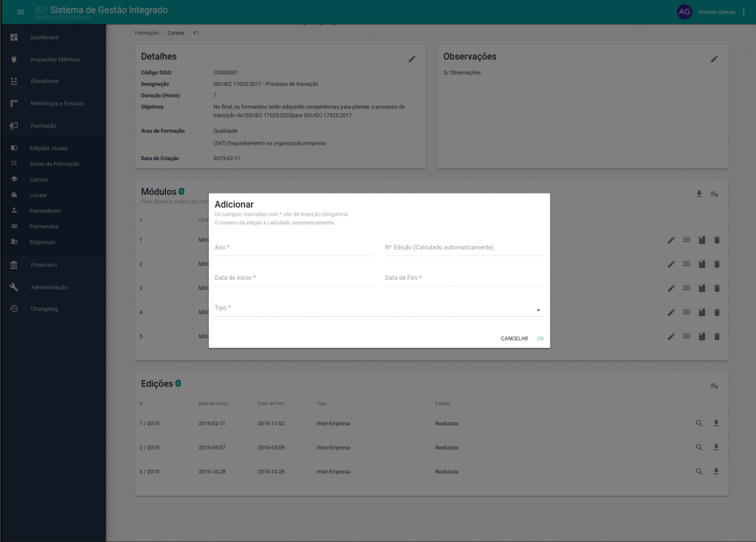Image resolution: width=756 pixels, height=542 pixels.
Task: Click the Ano input field
Action: (x=294, y=247)
